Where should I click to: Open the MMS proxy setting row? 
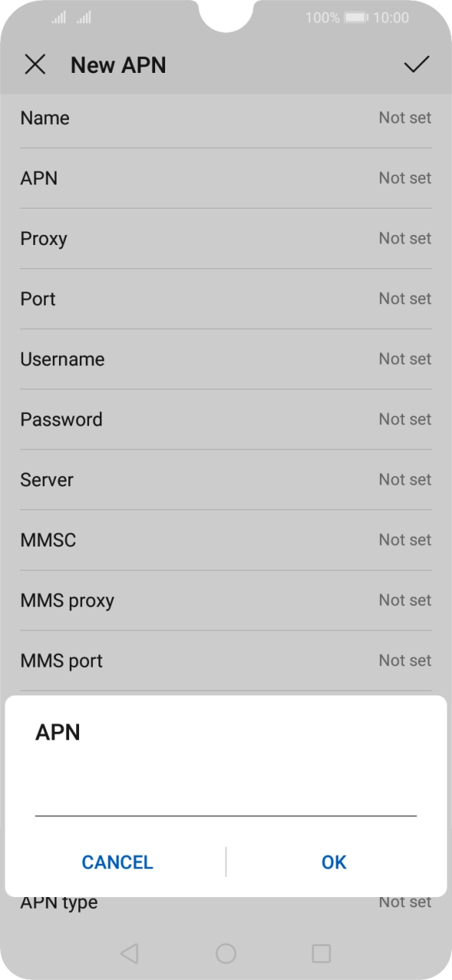[226, 600]
